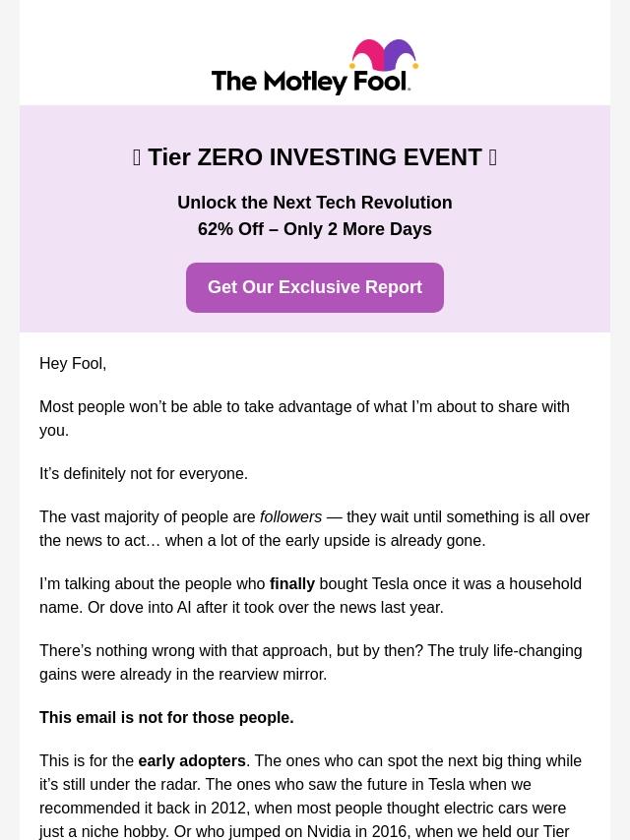Click the emoji glyph after "INVESTING EVENT"

[x=492, y=157]
